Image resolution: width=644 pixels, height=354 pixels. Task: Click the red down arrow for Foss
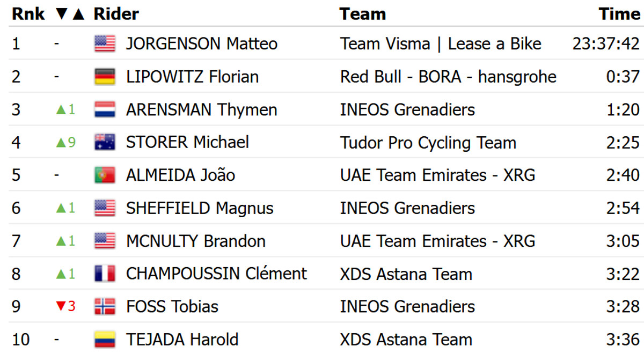point(61,307)
